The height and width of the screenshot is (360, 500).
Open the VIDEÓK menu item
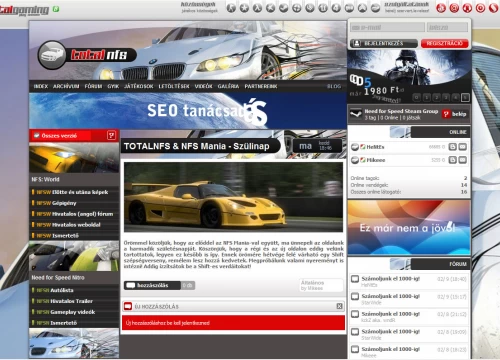(x=203, y=86)
